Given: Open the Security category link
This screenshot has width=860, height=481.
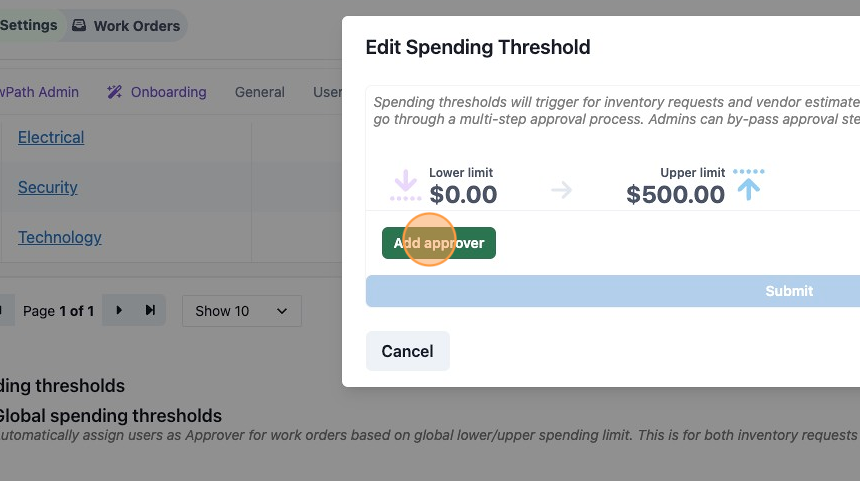Looking at the screenshot, I should point(48,187).
